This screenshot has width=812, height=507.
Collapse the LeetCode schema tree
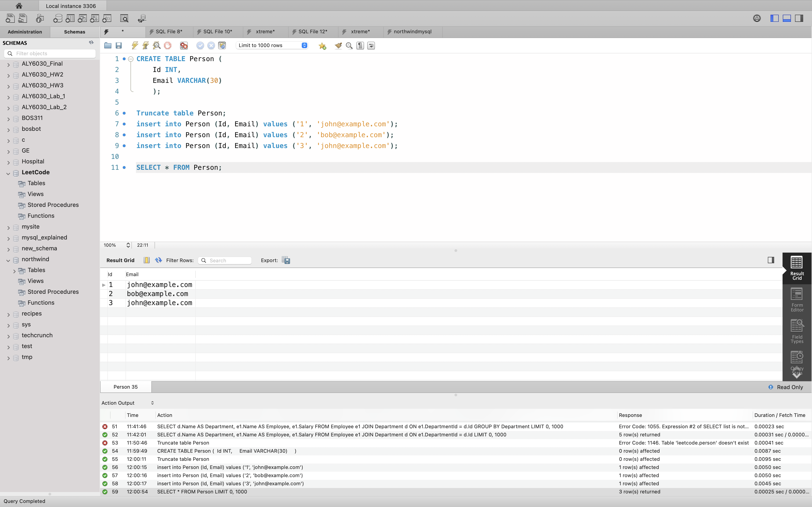click(8, 173)
